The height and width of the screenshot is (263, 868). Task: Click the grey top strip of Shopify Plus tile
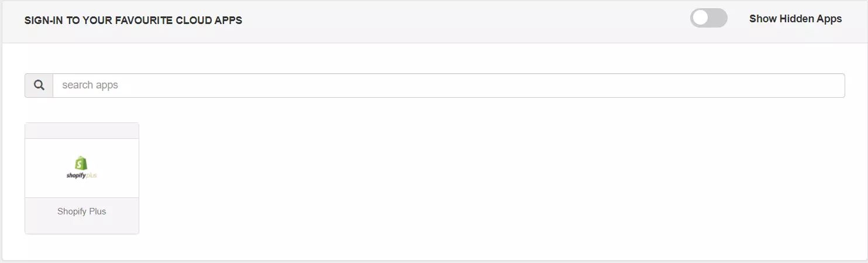point(81,131)
